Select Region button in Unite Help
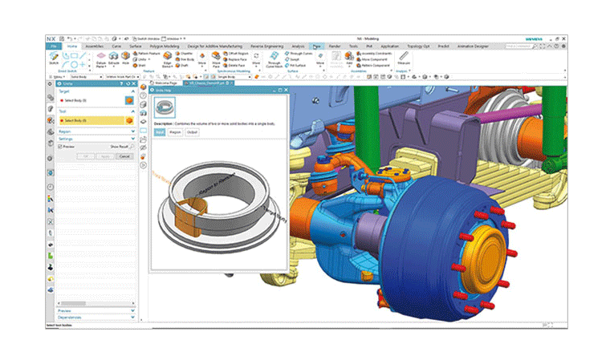Screen dimensions: 614x364 [x=175, y=132]
